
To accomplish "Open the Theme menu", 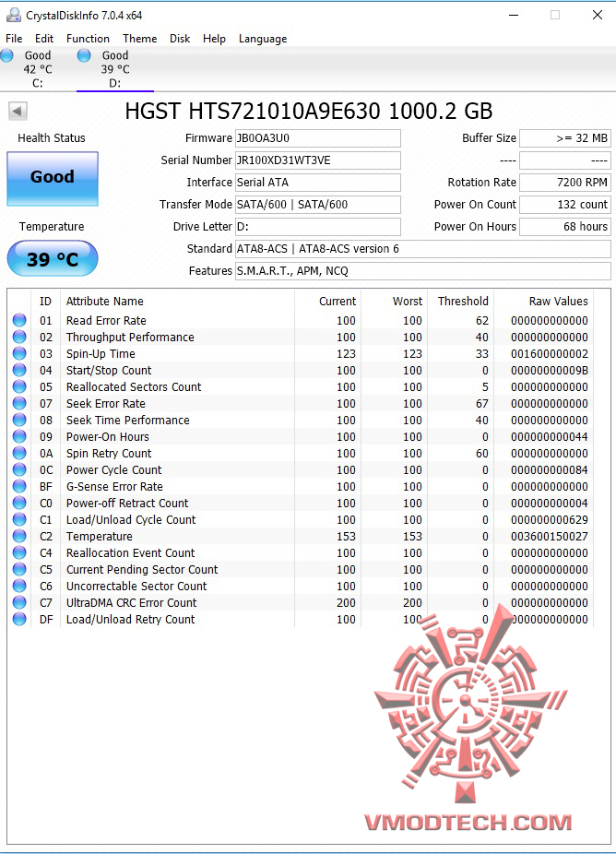I will coord(140,39).
